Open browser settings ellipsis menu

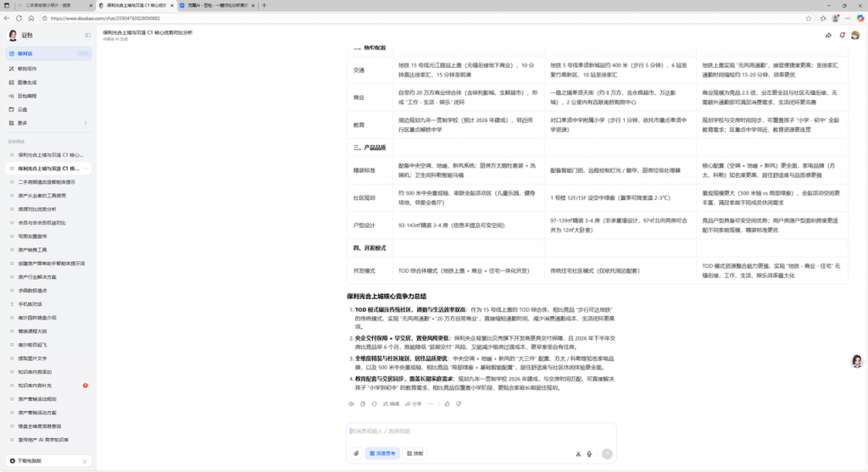click(848, 19)
